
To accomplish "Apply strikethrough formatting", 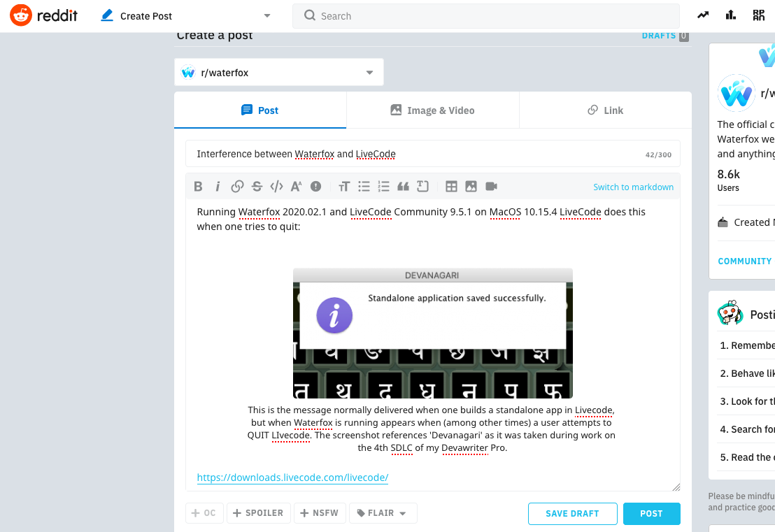I will (x=257, y=187).
